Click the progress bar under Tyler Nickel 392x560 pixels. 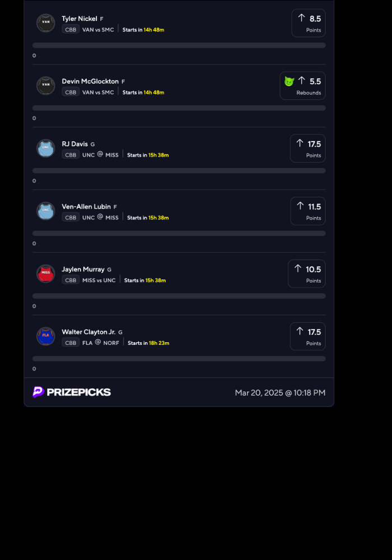(x=179, y=45)
